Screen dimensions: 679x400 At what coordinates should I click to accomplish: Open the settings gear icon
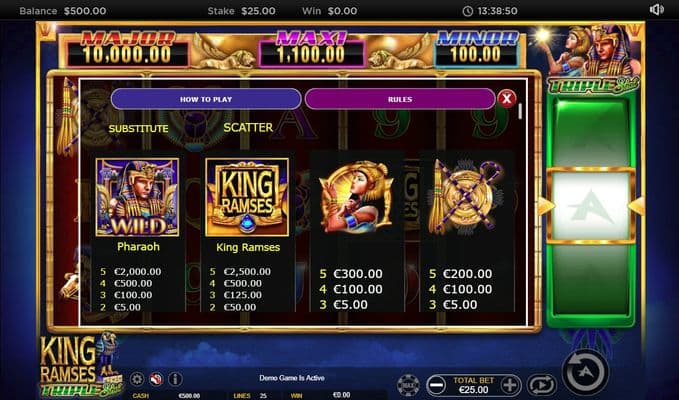pos(137,379)
